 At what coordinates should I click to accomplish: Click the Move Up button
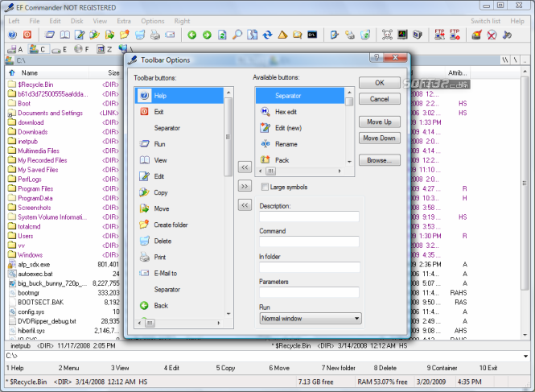(380, 122)
